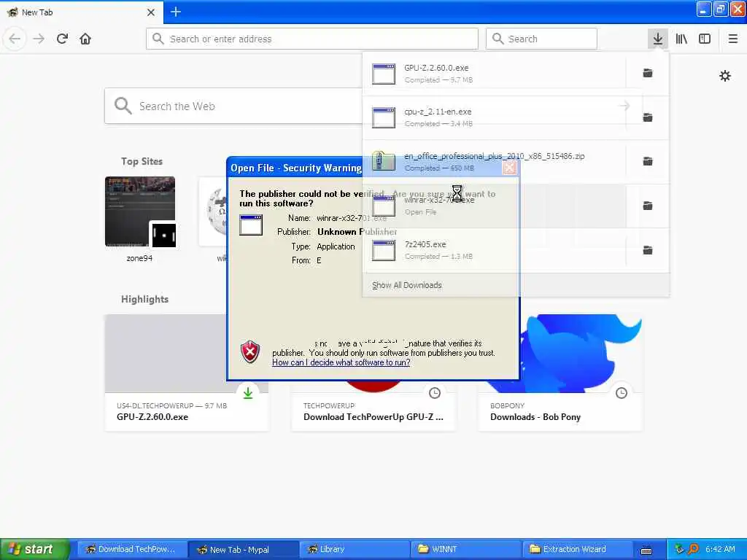Switch to New Tab - Mypal taskbar window
747x560 pixels.
click(243, 549)
